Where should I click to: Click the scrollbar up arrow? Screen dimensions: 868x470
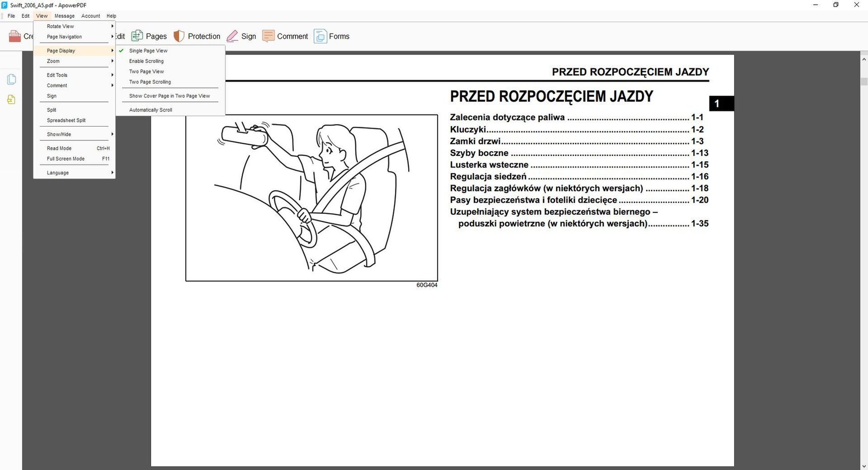pos(864,60)
